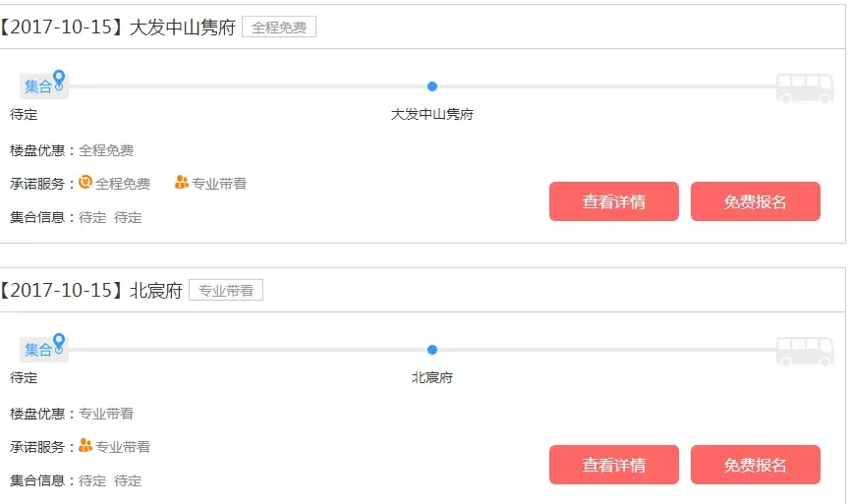Viewport: 850px width, 504px height.
Task: Click the 集合 map pin icon for 大发中山隽府
Action: click(x=59, y=81)
